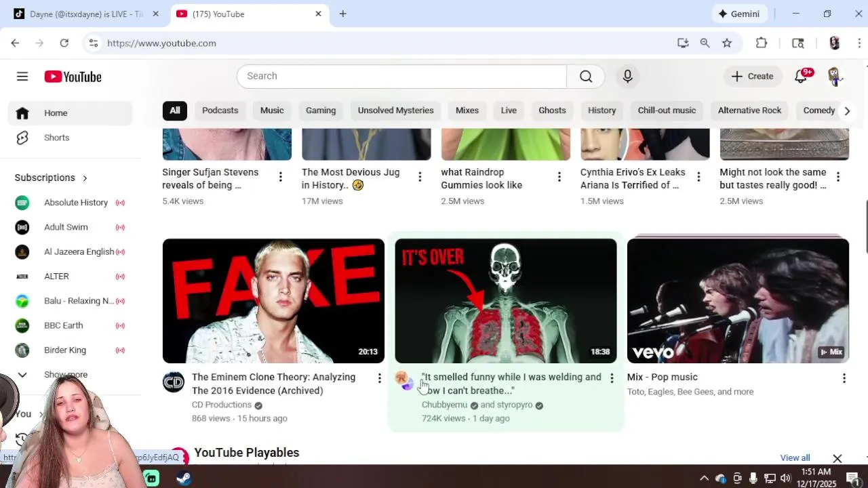868x488 pixels.
Task: Open the Chubbyemu channel name
Action: (444, 405)
